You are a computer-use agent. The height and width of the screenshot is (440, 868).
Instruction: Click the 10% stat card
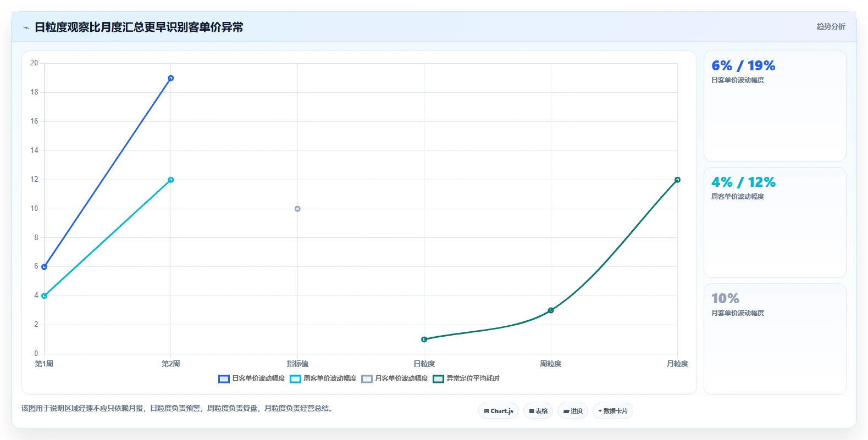[x=775, y=339]
